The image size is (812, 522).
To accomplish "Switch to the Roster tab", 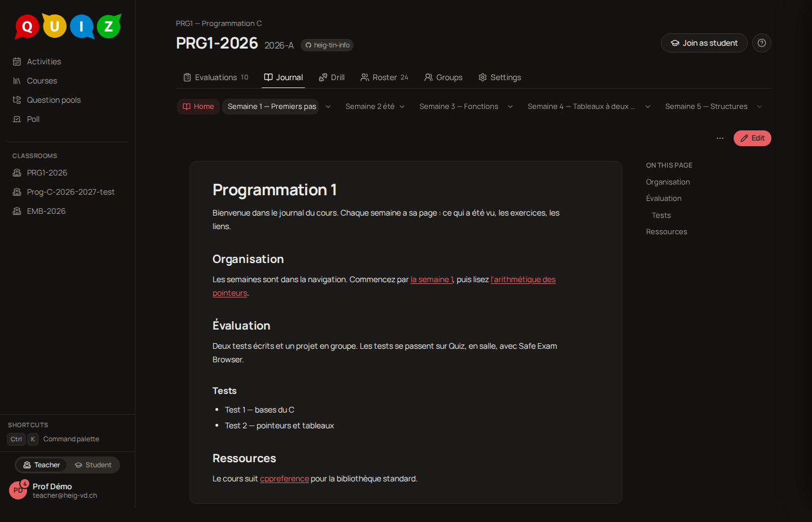I will 385,77.
